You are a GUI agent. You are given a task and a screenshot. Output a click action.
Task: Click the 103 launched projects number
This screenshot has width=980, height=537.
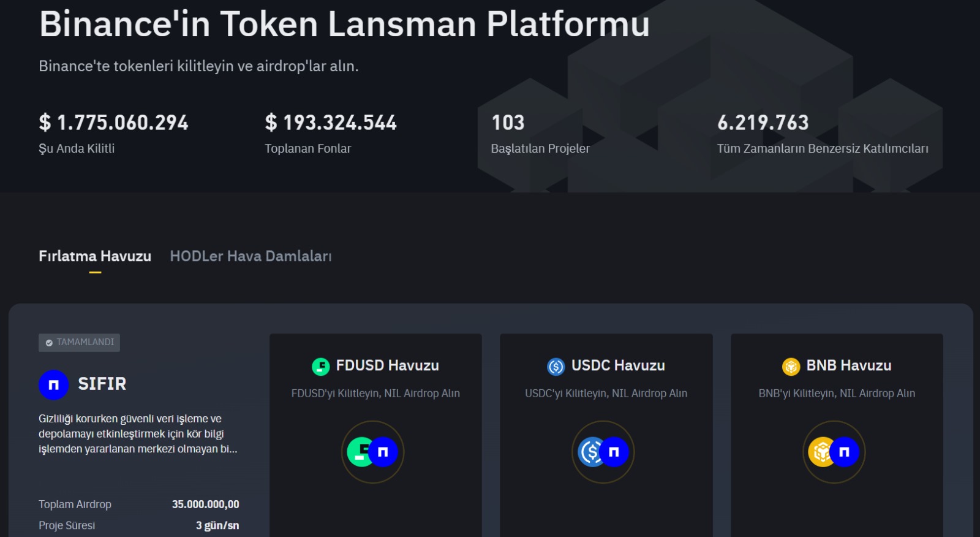pos(508,123)
